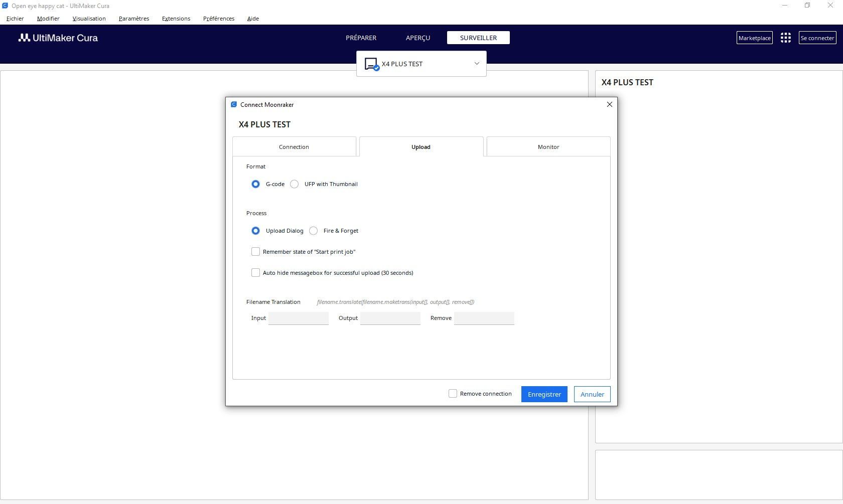Select the G-code format radio button
Image resolution: width=843 pixels, height=504 pixels.
[x=255, y=184]
